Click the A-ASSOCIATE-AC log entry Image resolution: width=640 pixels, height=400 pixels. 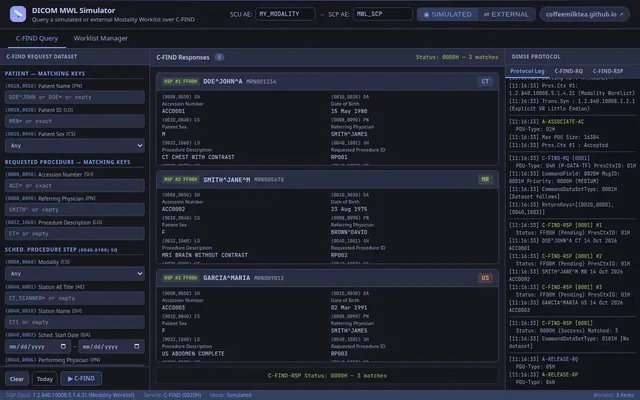(x=562, y=122)
